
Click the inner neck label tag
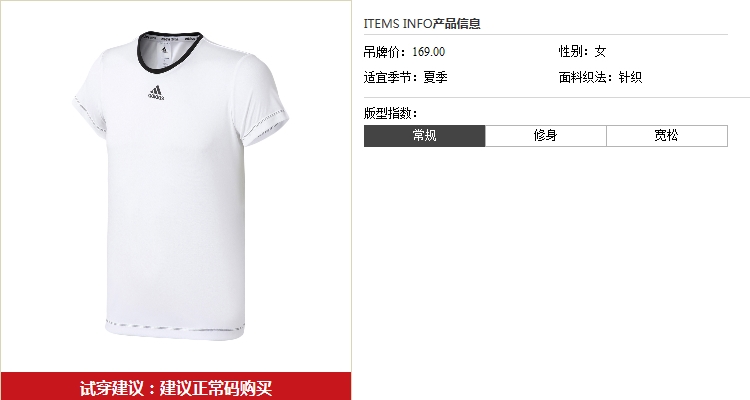click(x=165, y=55)
